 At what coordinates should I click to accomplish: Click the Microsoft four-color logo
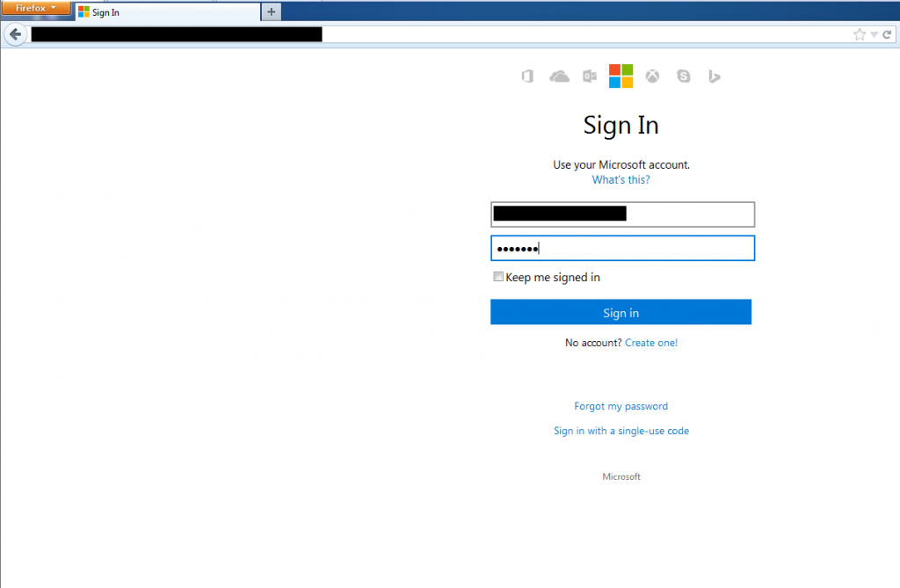[x=621, y=76]
